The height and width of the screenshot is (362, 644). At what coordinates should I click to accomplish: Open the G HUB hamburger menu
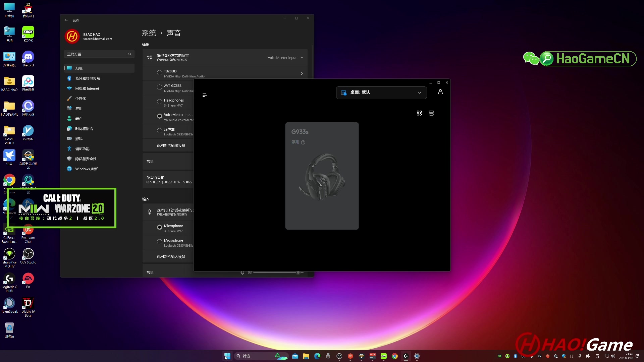pyautogui.click(x=205, y=95)
